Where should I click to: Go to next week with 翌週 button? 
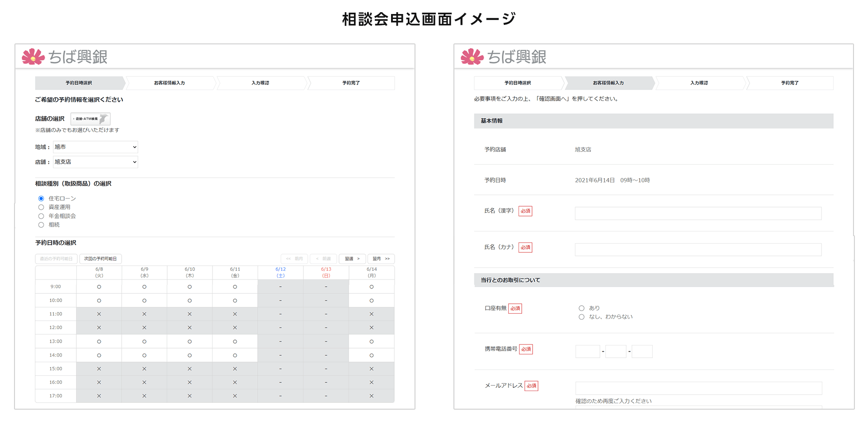pyautogui.click(x=352, y=259)
